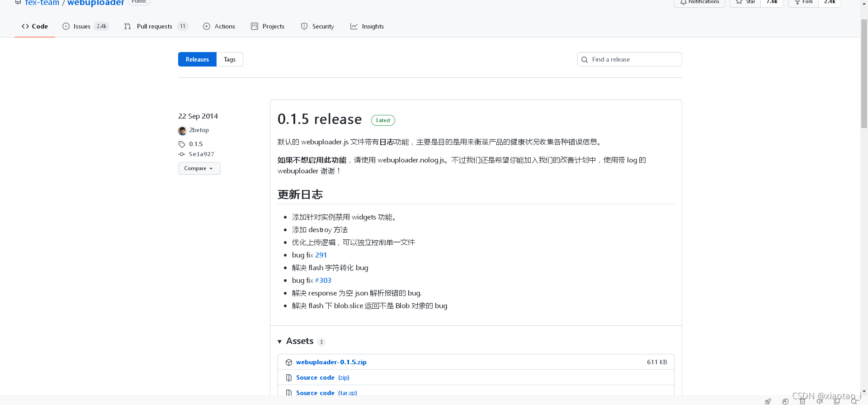Open the 2betop author profile link
The height and width of the screenshot is (405, 868).
coord(199,130)
